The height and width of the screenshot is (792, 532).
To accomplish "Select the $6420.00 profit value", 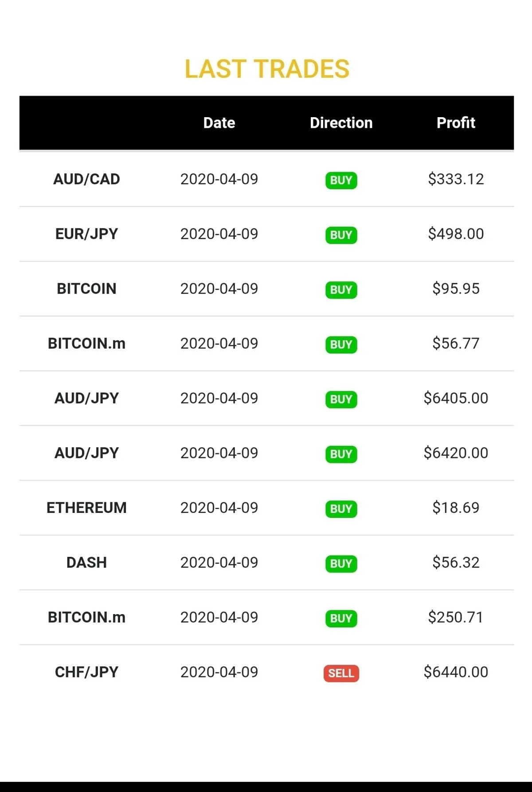I will coord(456,453).
